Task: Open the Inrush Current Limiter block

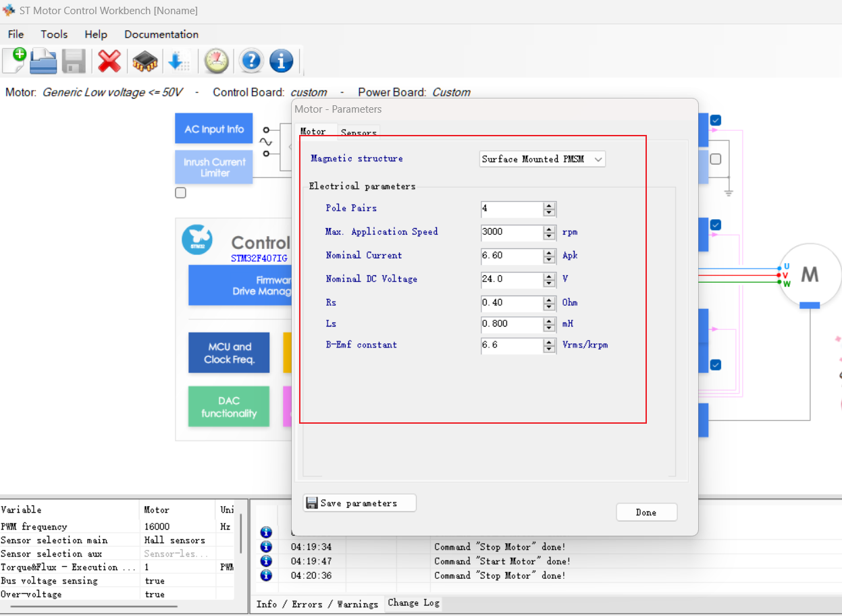Action: [x=214, y=167]
